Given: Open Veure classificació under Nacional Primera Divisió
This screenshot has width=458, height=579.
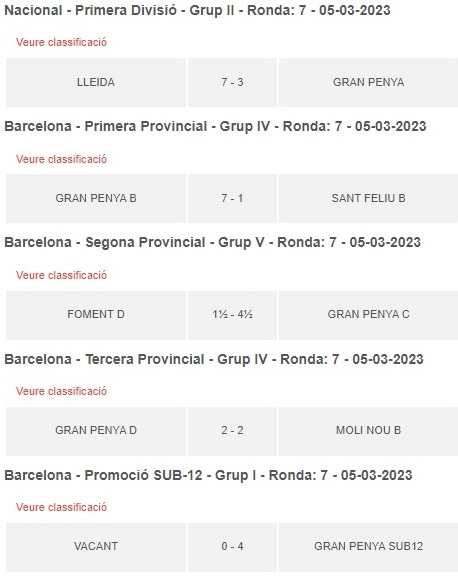Looking at the screenshot, I should click(61, 42).
